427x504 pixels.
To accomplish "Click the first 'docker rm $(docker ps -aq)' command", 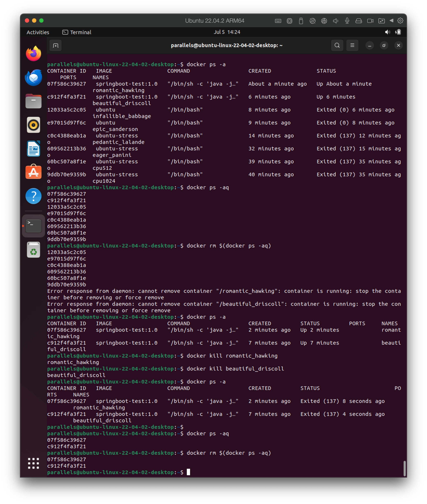I will 229,246.
